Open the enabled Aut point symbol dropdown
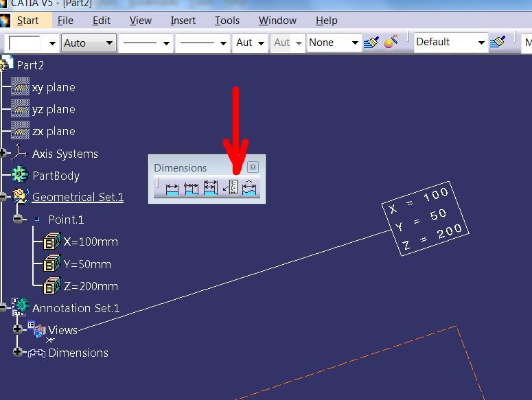532x400 pixels. [251, 43]
